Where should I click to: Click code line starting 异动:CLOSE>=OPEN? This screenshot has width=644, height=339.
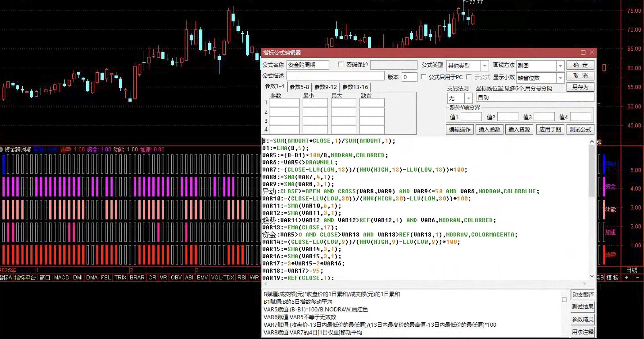[x=401, y=191]
